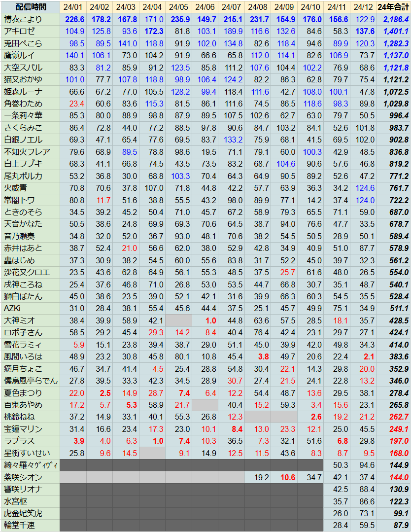Click the 383.6 total cell
Screen dimensions: 411x532
393,356
